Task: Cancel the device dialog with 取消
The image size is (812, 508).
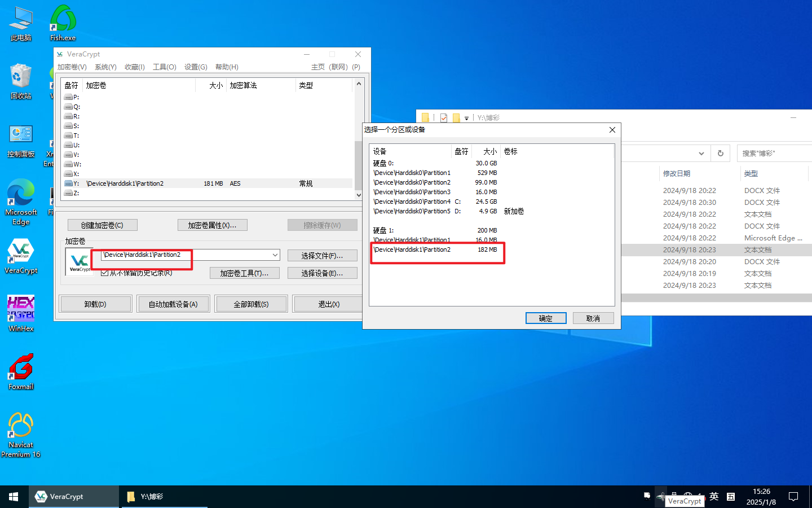Action: coord(593,318)
